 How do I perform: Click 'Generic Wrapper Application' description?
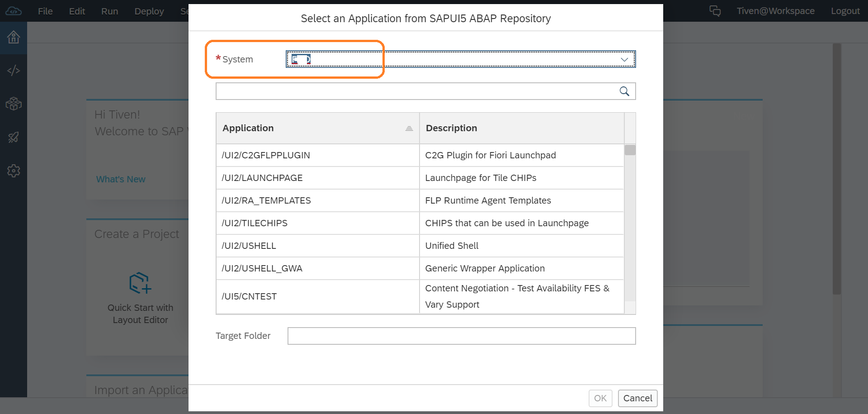[485, 268]
